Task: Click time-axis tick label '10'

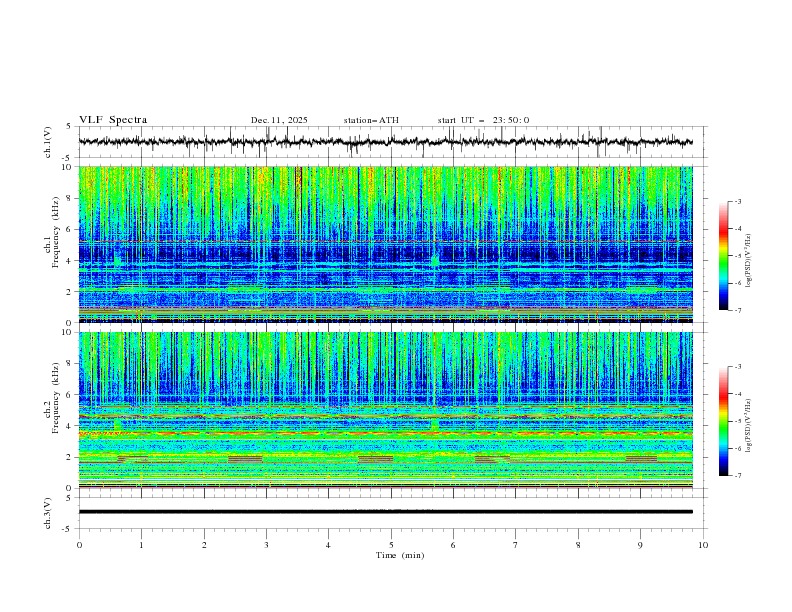Action: tap(703, 545)
